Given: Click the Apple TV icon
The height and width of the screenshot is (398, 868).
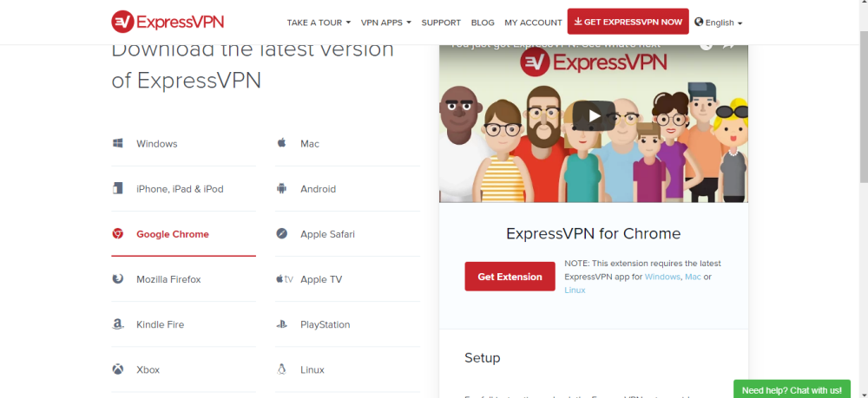Looking at the screenshot, I should pos(285,279).
